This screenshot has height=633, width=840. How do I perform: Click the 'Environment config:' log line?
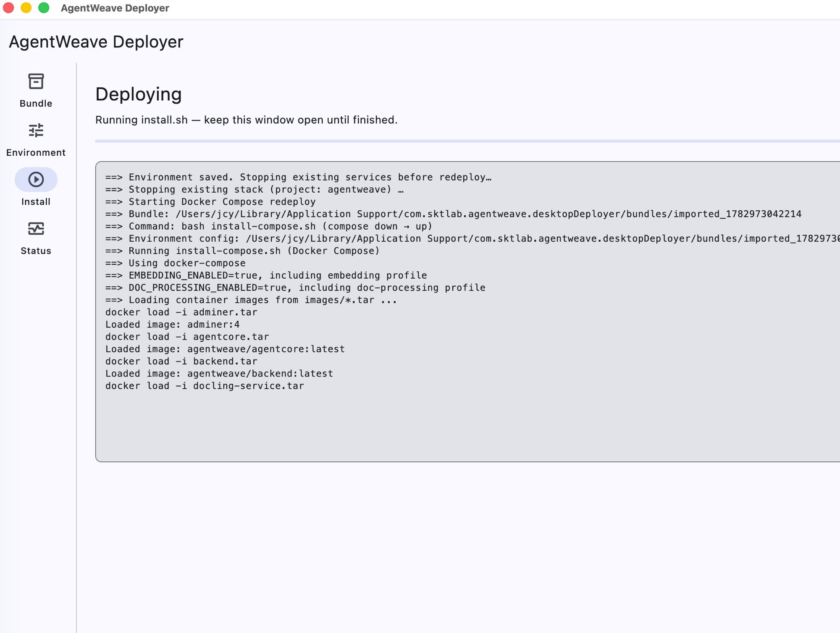point(472,239)
